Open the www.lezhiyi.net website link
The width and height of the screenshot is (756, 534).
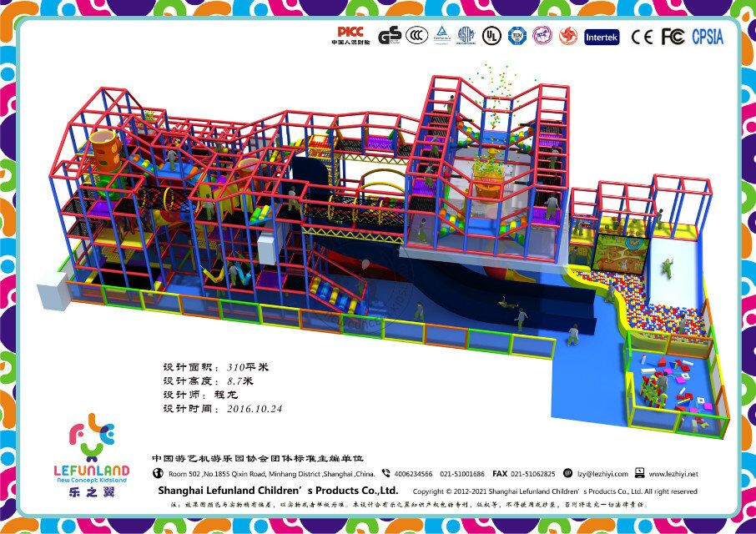click(x=673, y=474)
